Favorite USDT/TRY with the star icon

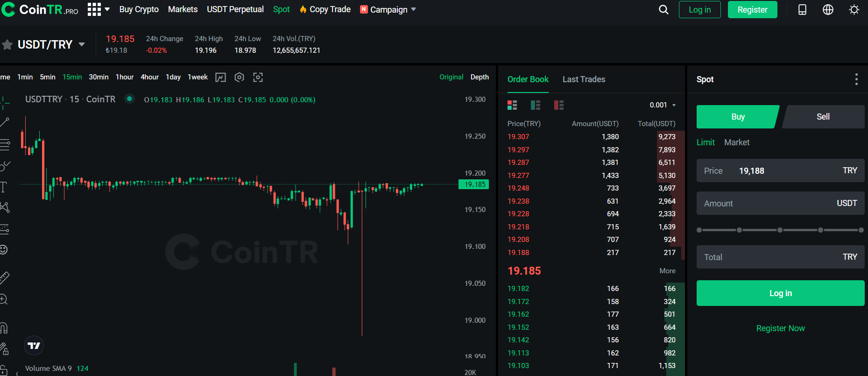(x=7, y=45)
